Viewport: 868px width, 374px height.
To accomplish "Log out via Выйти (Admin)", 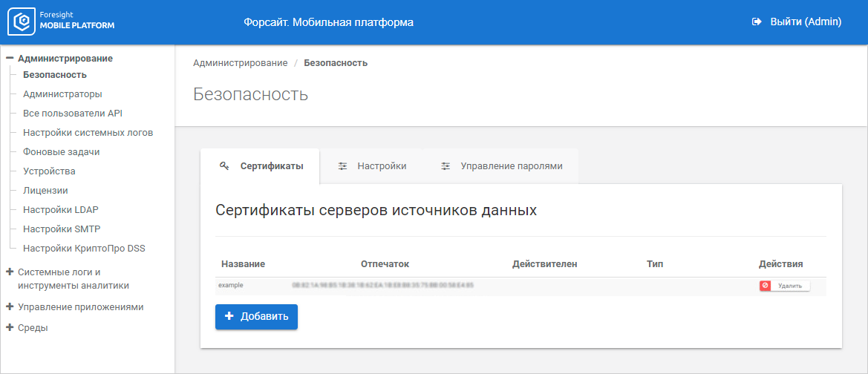I will pos(797,22).
